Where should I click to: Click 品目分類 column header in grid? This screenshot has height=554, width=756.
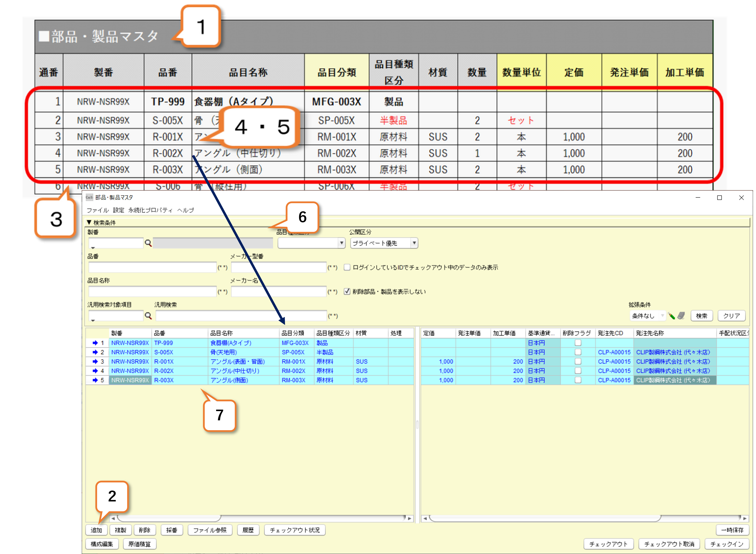pos(296,333)
